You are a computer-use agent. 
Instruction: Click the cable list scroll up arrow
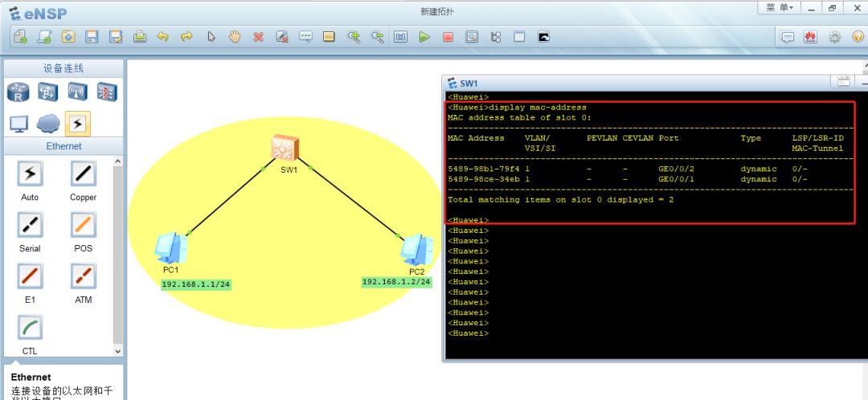[118, 161]
